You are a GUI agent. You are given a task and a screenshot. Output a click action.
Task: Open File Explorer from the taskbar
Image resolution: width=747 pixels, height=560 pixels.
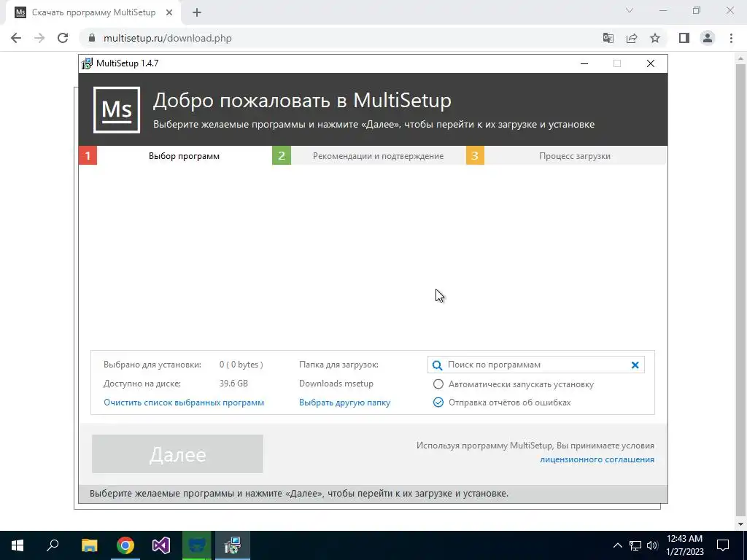point(89,545)
